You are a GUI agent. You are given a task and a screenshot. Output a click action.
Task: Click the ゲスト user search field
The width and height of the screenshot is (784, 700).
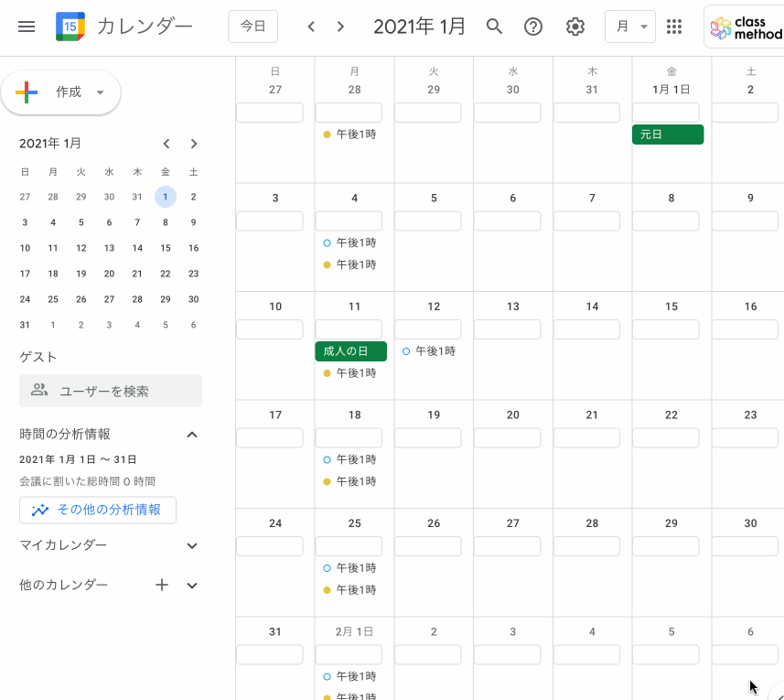[x=110, y=391]
